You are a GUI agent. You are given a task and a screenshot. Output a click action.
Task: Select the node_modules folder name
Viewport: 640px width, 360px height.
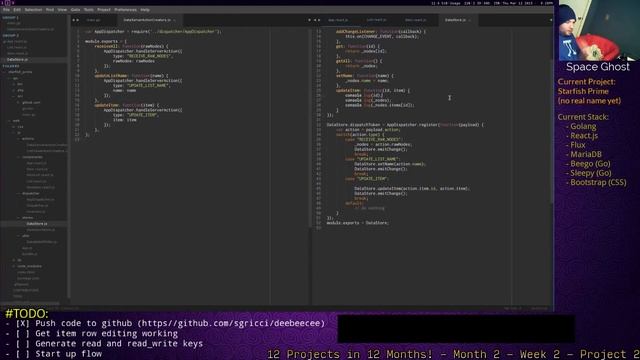pos(29,266)
